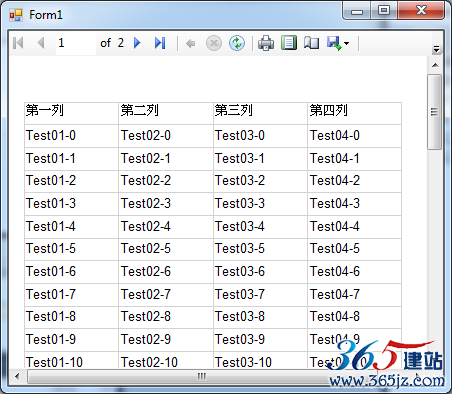Click cell Test01-0

(71, 136)
